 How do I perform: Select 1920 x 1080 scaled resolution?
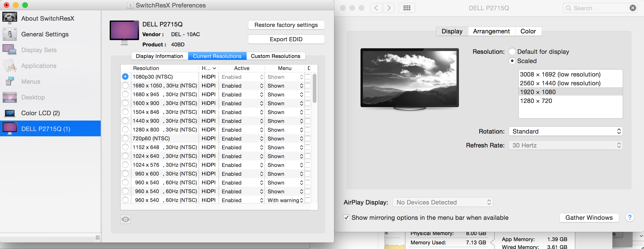[570, 92]
